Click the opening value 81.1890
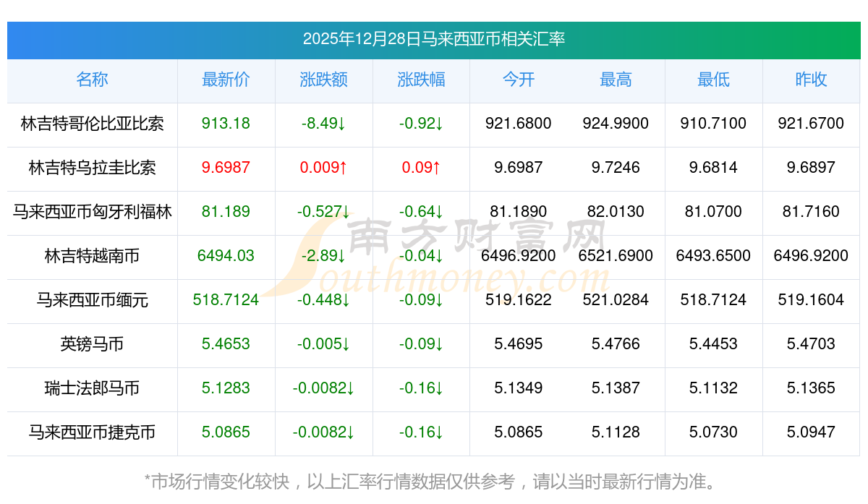The width and height of the screenshot is (868, 504). pyautogui.click(x=519, y=212)
